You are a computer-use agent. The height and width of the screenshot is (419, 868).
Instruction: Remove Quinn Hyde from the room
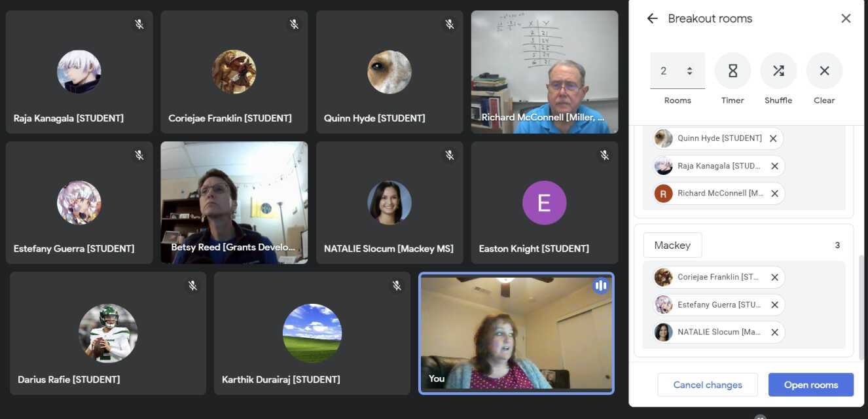(773, 138)
